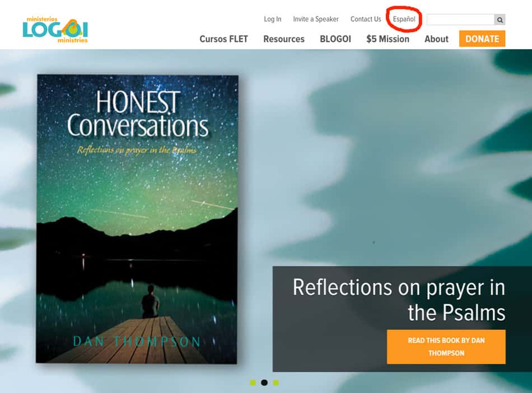
Task: Click Read This Book by Dan Thompson
Action: click(446, 347)
